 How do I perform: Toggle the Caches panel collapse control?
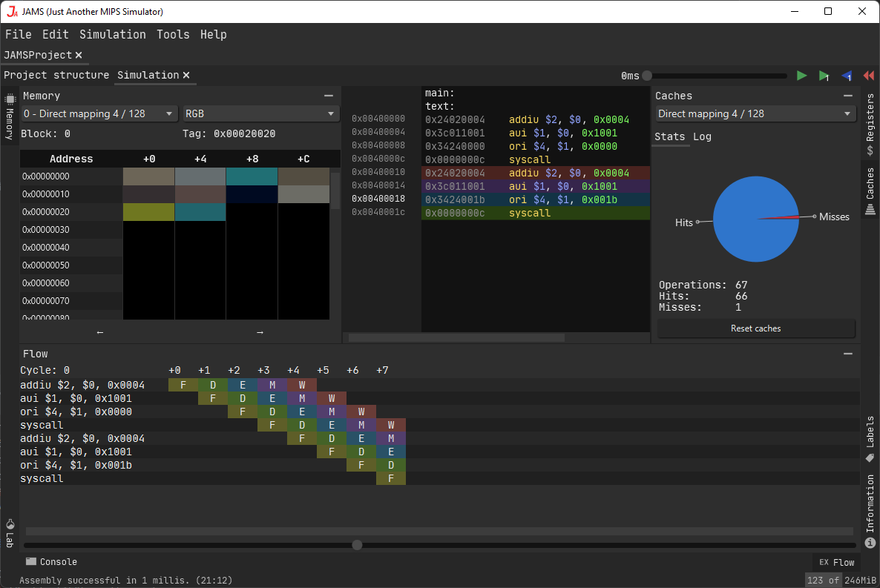coord(847,95)
